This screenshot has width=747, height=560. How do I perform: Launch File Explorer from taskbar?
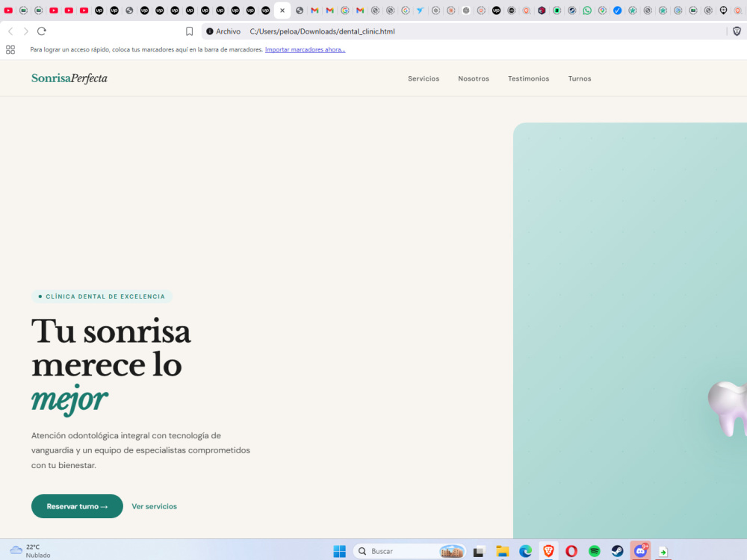click(x=502, y=551)
